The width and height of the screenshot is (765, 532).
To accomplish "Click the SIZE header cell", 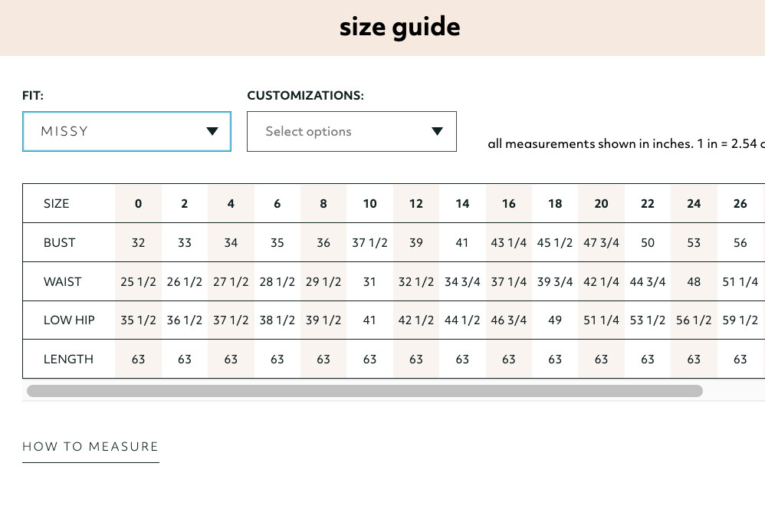I will click(x=57, y=204).
